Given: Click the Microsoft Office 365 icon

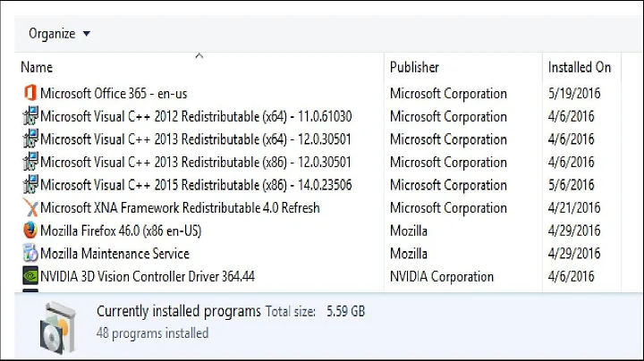Looking at the screenshot, I should point(30,93).
